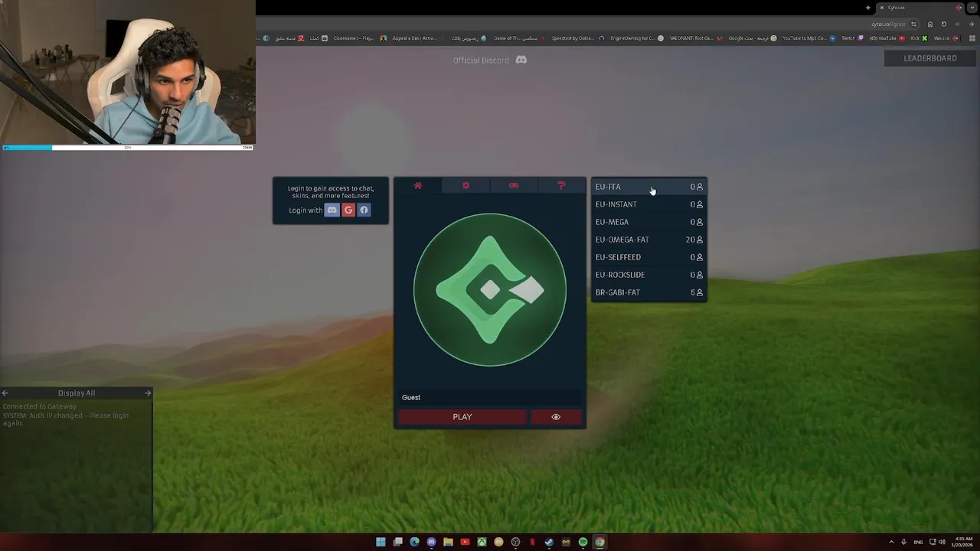Show hidden system tray icons
The image size is (980, 551).
[x=891, y=542]
